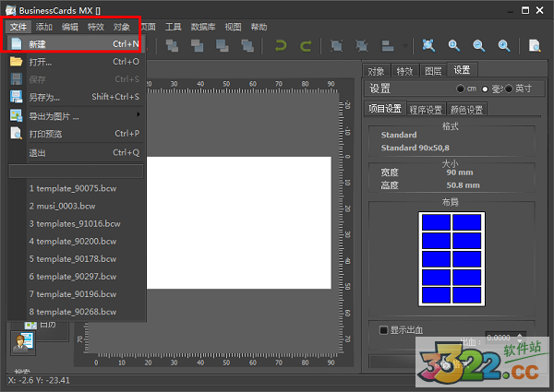
Task: Open the 添加 menu
Action: [x=43, y=27]
